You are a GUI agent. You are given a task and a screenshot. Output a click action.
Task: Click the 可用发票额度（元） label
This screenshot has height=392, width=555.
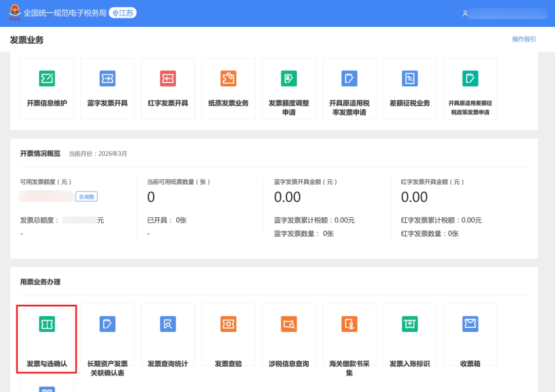[x=46, y=182]
